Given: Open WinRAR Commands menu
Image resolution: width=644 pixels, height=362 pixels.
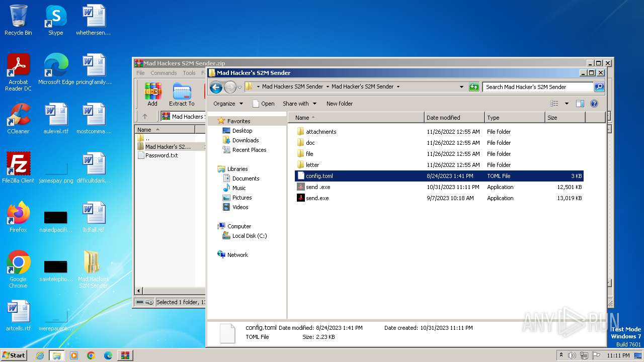Looking at the screenshot, I should coord(164,73).
